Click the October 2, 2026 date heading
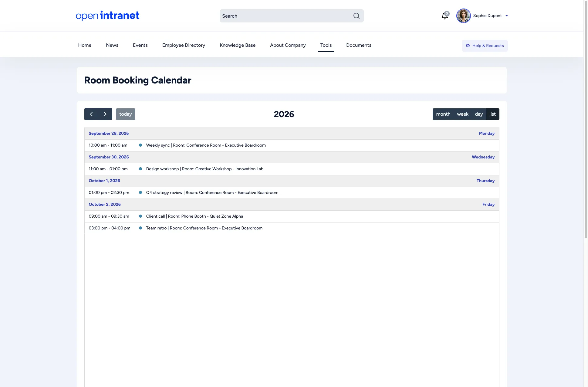Viewport: 588px width, 387px height. click(x=105, y=205)
